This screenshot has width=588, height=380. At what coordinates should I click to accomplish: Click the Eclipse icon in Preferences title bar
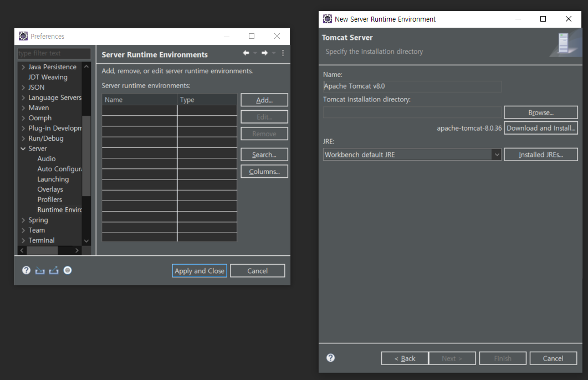pyautogui.click(x=23, y=36)
